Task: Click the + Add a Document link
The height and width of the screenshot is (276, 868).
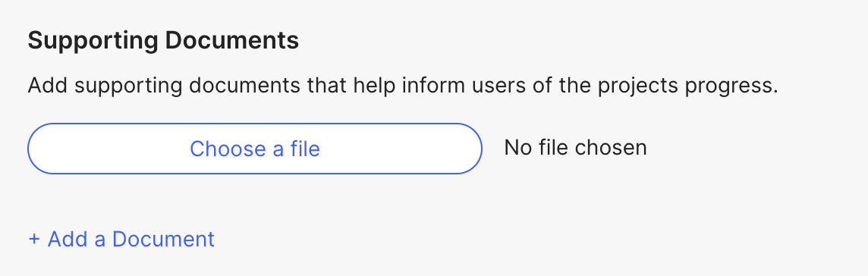Action: pos(121,239)
